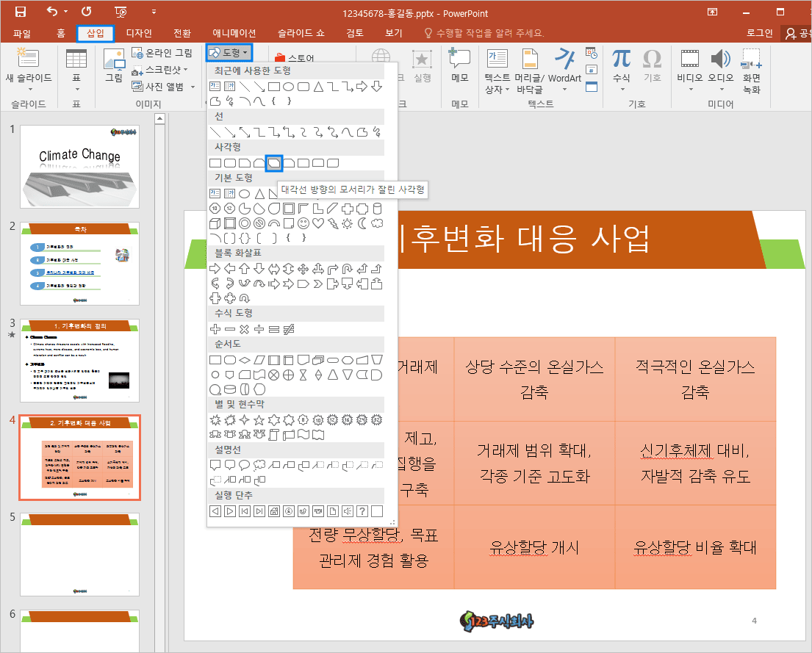Switch to the 디자인 tab

139,33
